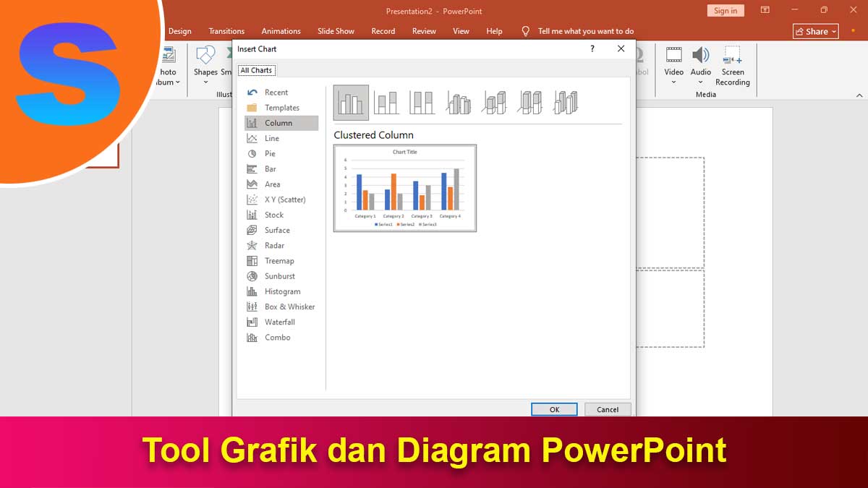Choose Column chart category

(281, 123)
